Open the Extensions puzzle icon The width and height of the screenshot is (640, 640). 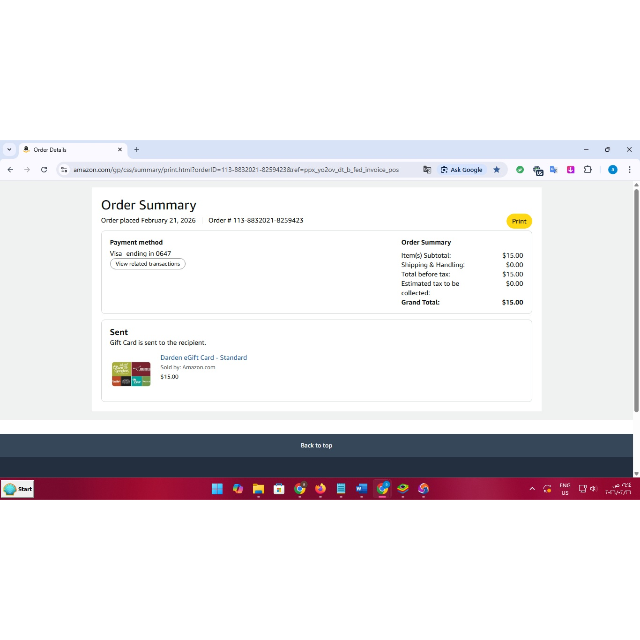pos(588,170)
